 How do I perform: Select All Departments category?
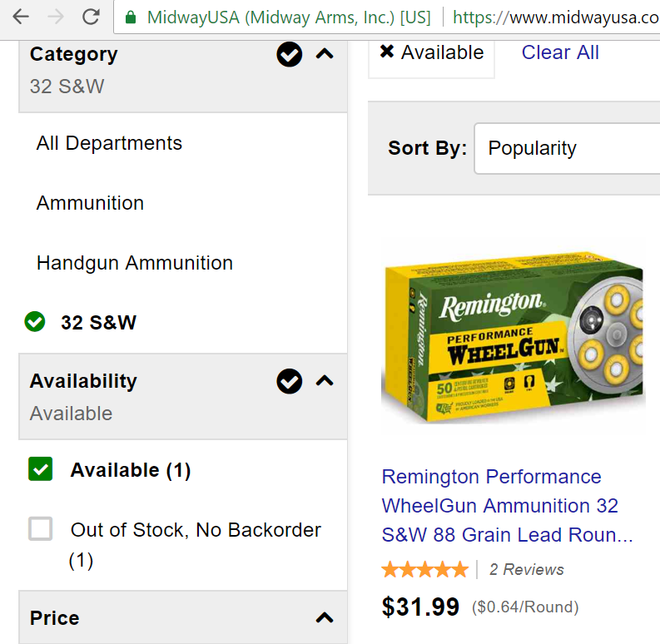[109, 143]
